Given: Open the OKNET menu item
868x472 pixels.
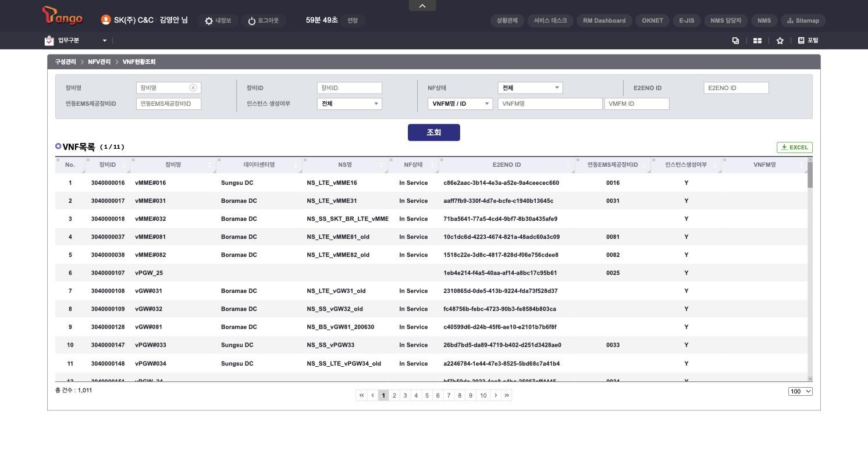Looking at the screenshot, I should (x=652, y=21).
